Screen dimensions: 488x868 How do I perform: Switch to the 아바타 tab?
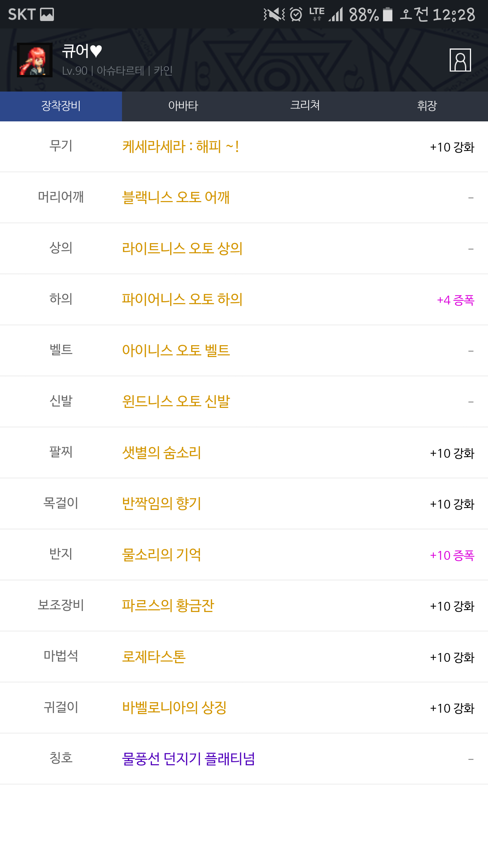pos(183,106)
